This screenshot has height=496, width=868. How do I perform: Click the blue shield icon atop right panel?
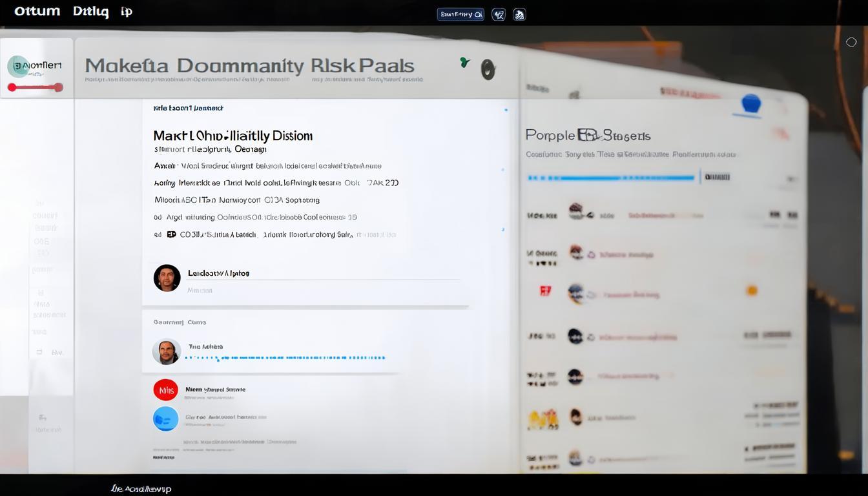coord(751,103)
